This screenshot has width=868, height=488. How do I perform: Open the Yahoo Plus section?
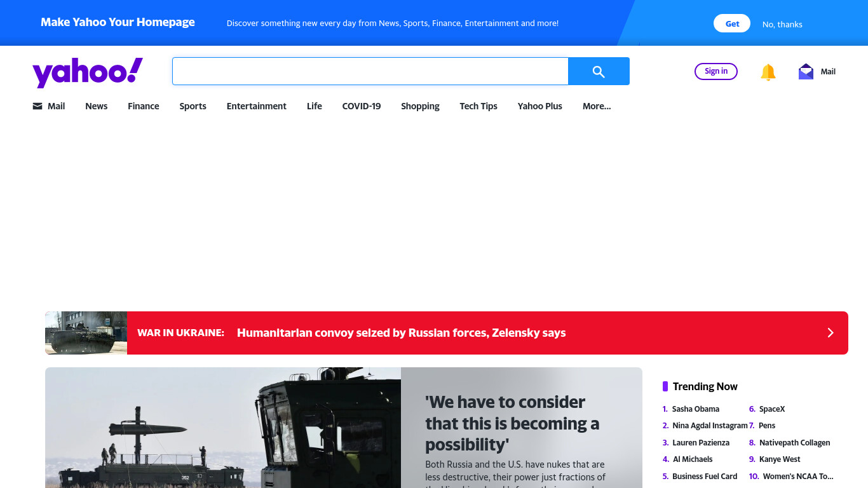coord(540,106)
